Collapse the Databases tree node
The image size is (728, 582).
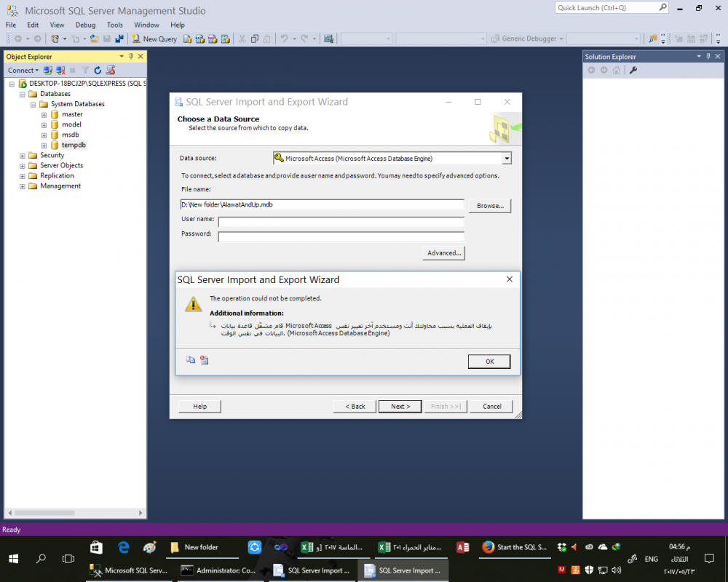(23, 95)
